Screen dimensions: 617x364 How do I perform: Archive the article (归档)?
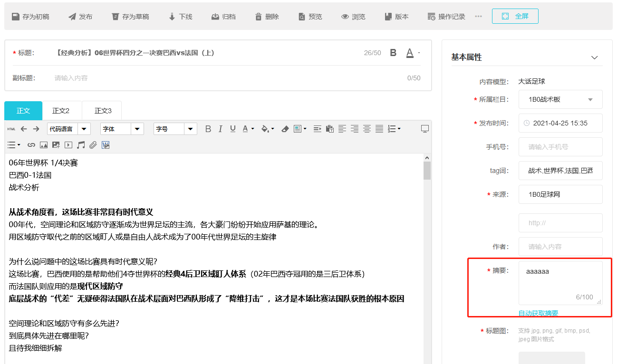pyautogui.click(x=223, y=17)
